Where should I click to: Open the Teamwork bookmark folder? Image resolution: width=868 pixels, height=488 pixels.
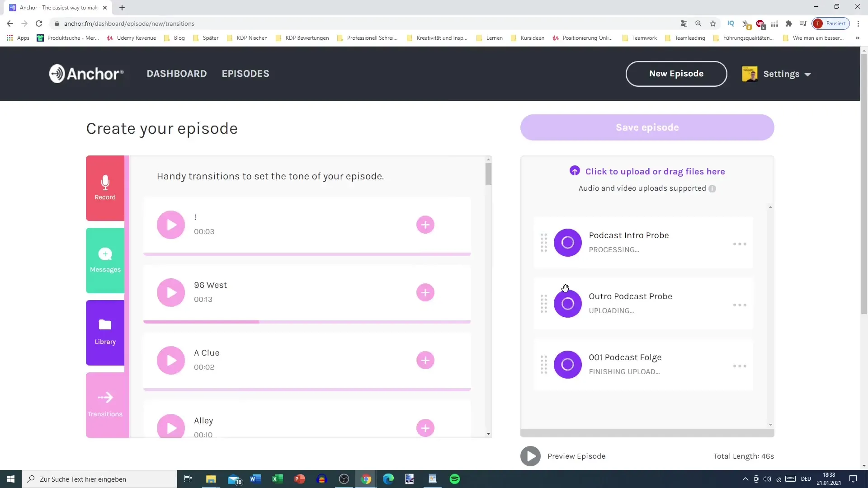(x=640, y=38)
